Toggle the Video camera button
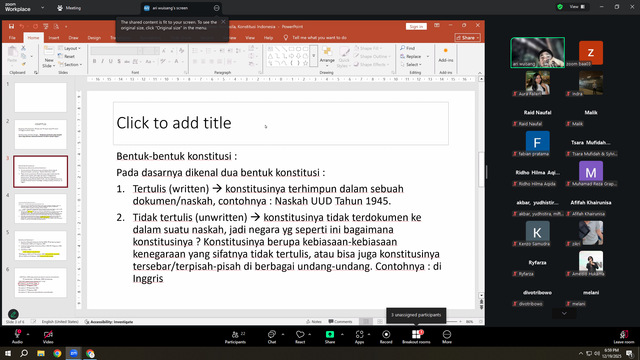Image resolution: width=640 pixels, height=360 pixels. coord(48,337)
